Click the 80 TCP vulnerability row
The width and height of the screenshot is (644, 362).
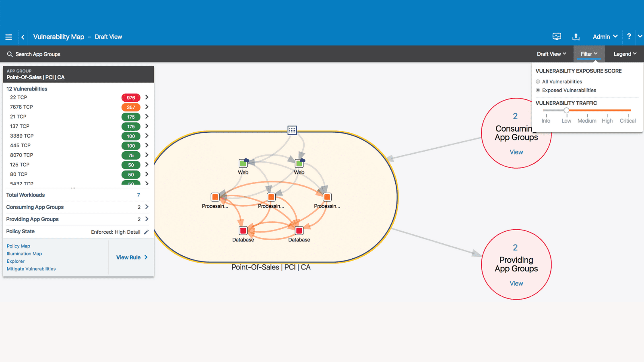pos(78,175)
